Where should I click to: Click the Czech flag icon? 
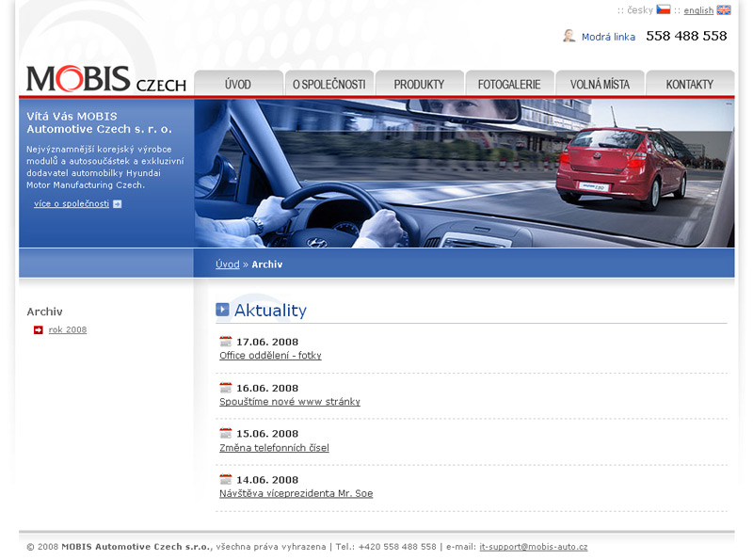click(x=664, y=9)
